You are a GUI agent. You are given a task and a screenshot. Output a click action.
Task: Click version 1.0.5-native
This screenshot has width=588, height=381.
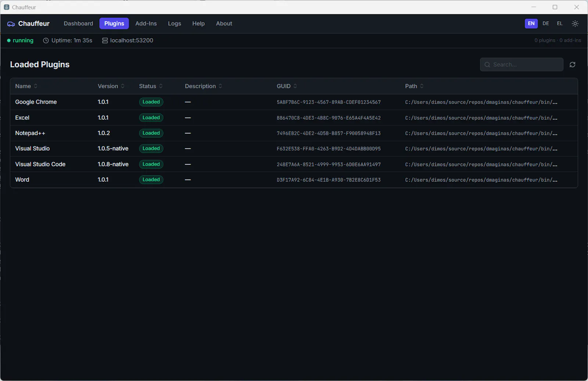pos(113,149)
